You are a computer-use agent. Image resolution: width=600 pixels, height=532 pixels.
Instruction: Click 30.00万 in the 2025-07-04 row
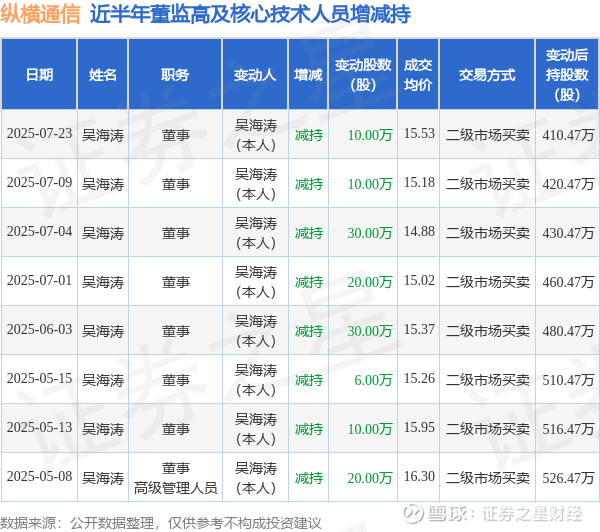(x=370, y=233)
